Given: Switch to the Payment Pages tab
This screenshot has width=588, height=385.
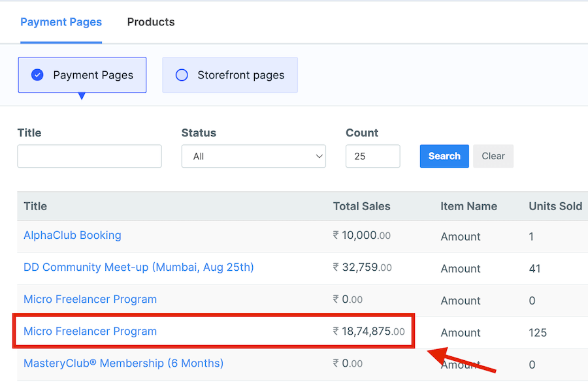Looking at the screenshot, I should pyautogui.click(x=61, y=22).
